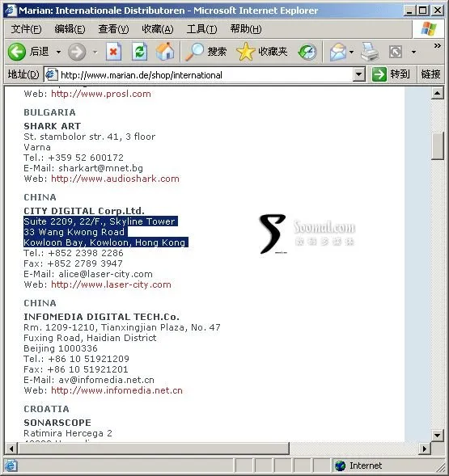Open the http://www.laser-city.com link
Screen dimensions: 449x476
111,284
